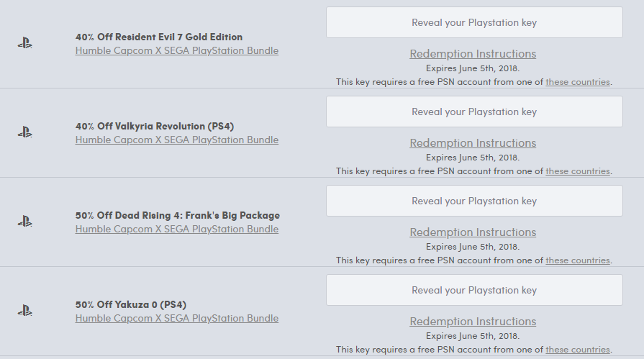The width and height of the screenshot is (644, 359).
Task: Open Redemption Instructions for Resident Evil 7
Action: (x=473, y=54)
